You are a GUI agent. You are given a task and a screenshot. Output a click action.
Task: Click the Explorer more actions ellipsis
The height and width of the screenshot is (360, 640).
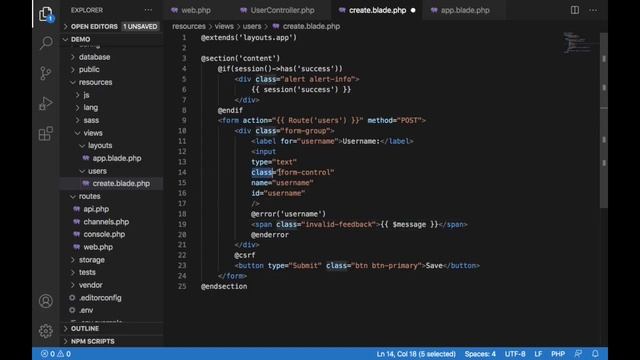click(148, 10)
